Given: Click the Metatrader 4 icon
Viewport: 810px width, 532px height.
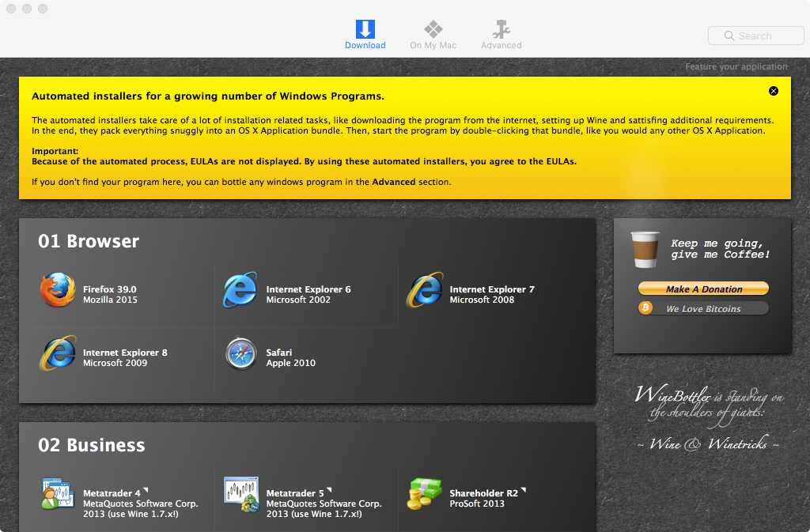Looking at the screenshot, I should (57, 494).
